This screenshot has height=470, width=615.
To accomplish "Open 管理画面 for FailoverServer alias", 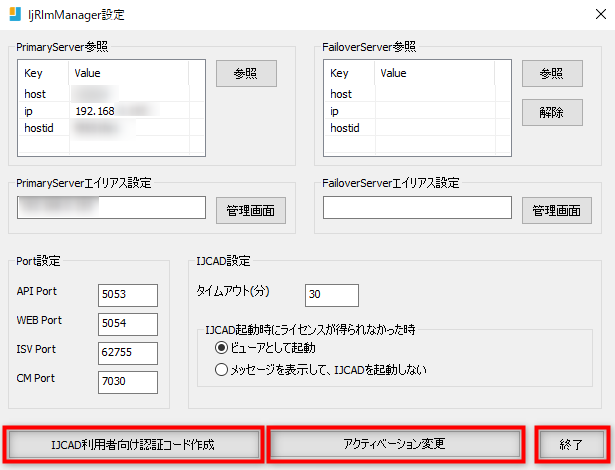I will coord(557,211).
